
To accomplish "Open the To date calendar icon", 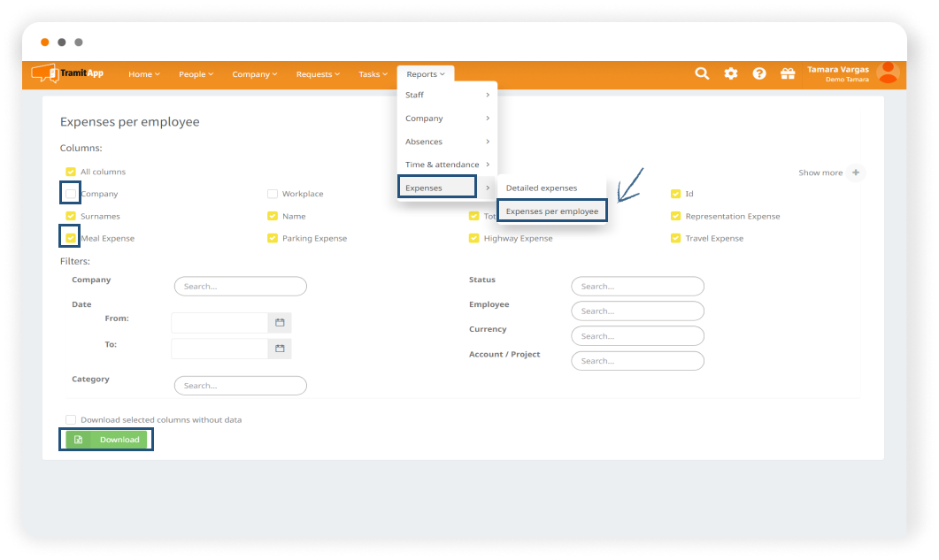I will pos(280,349).
